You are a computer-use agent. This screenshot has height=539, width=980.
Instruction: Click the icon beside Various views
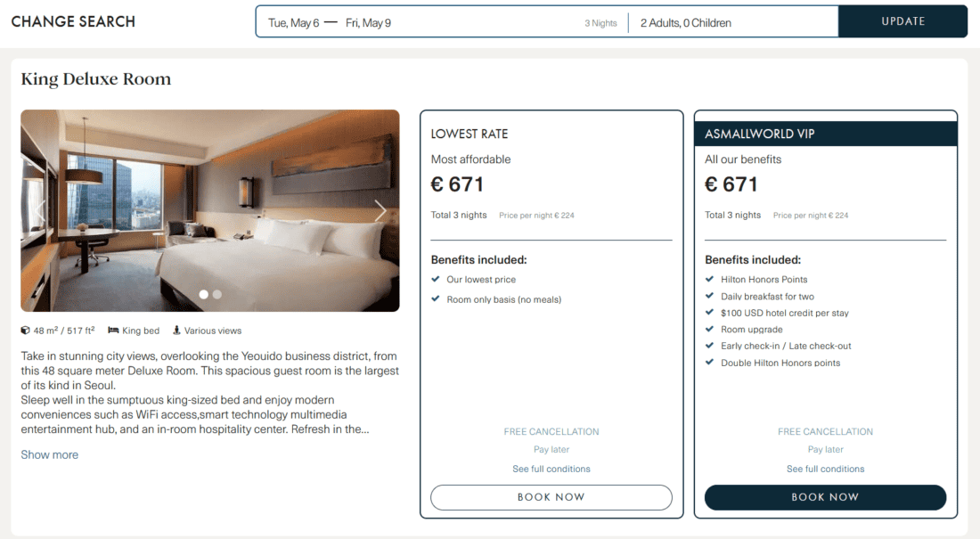(176, 331)
